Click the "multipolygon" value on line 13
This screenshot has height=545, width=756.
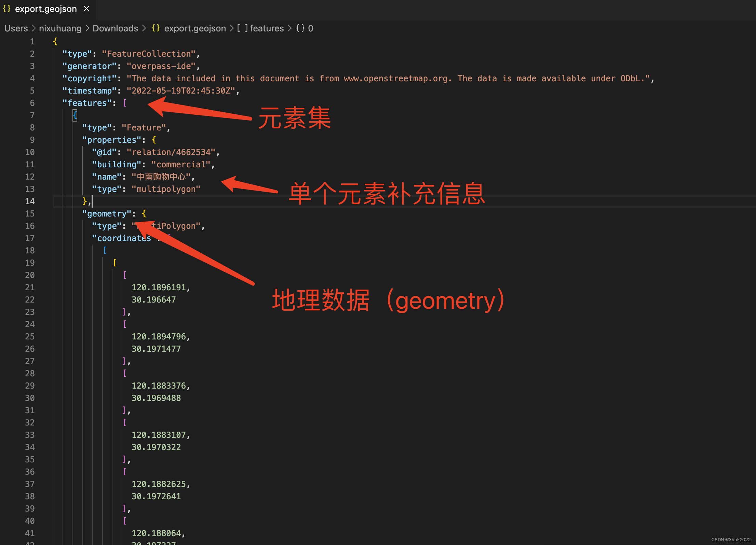point(166,189)
